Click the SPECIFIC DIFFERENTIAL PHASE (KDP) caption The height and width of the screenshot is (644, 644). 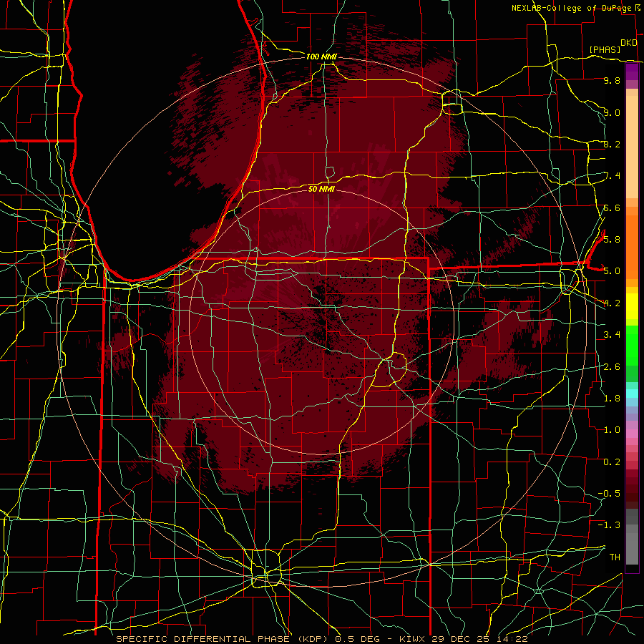click(x=224, y=639)
